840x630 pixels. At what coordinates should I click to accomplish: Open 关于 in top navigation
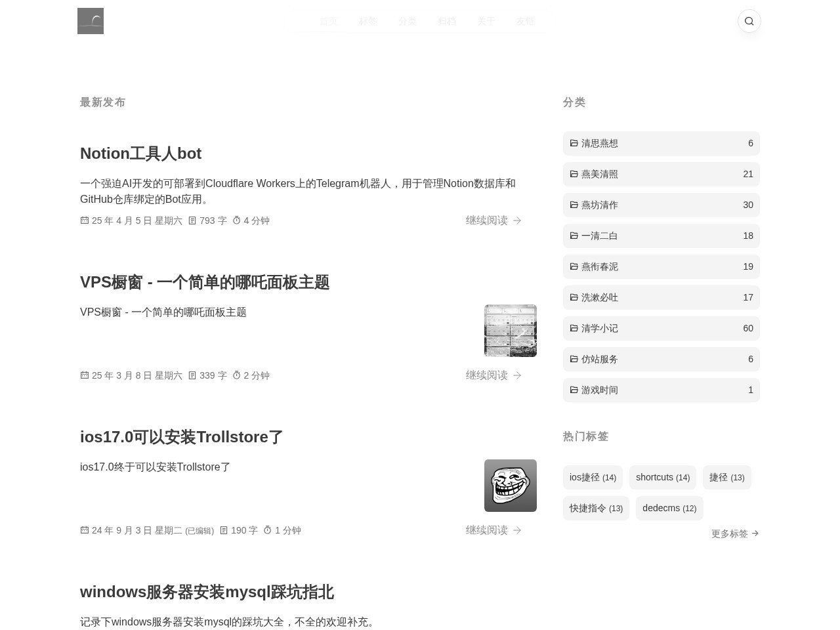(486, 21)
